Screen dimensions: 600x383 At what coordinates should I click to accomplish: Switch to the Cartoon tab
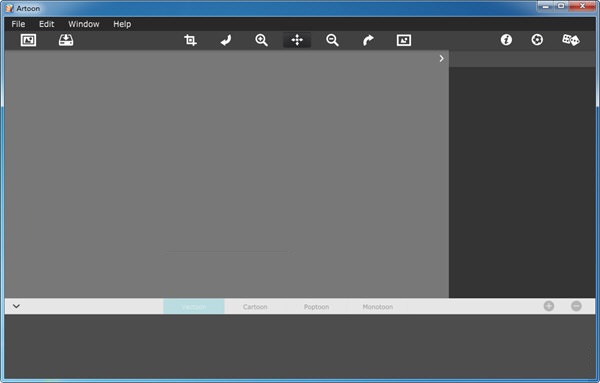(x=255, y=307)
